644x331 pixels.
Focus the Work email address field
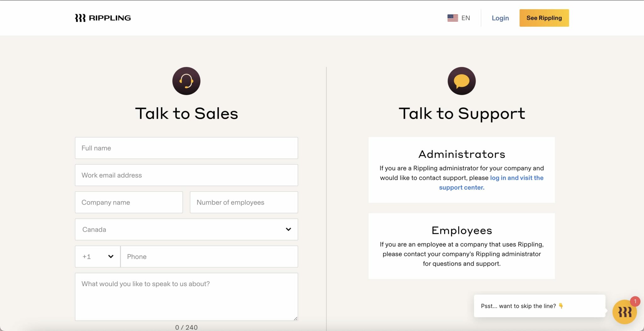pyautogui.click(x=186, y=175)
